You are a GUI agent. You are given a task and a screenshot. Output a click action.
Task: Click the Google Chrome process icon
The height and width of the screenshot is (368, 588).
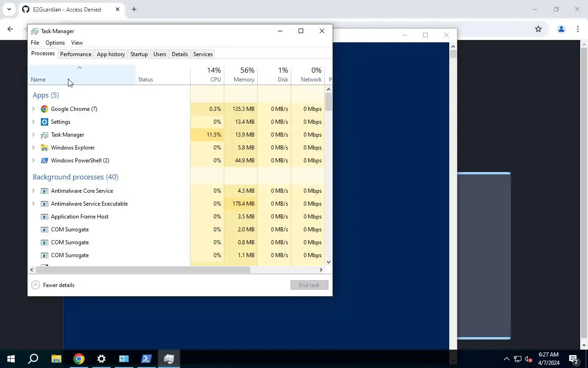coord(45,109)
